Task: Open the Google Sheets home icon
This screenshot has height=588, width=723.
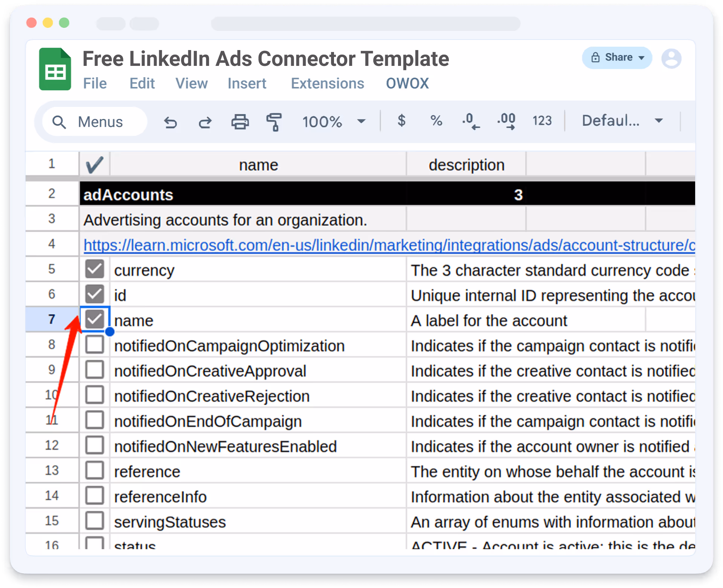Action: [x=55, y=69]
